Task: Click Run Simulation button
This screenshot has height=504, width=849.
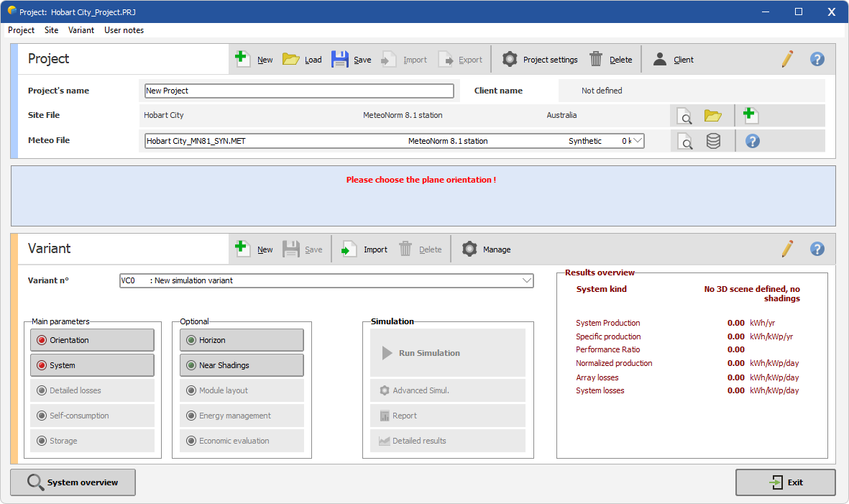Action: pos(448,353)
